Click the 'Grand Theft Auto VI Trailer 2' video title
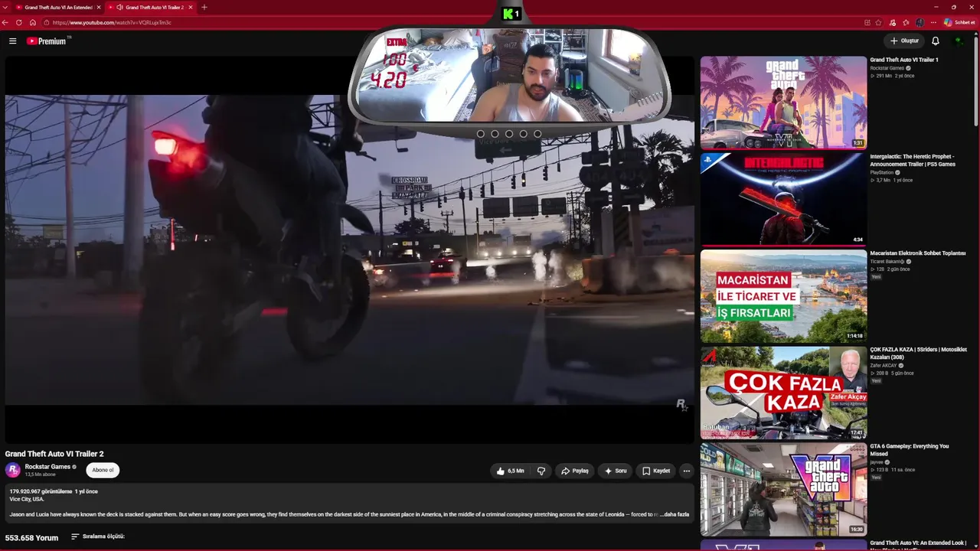Viewport: 980px width, 551px height. (54, 454)
